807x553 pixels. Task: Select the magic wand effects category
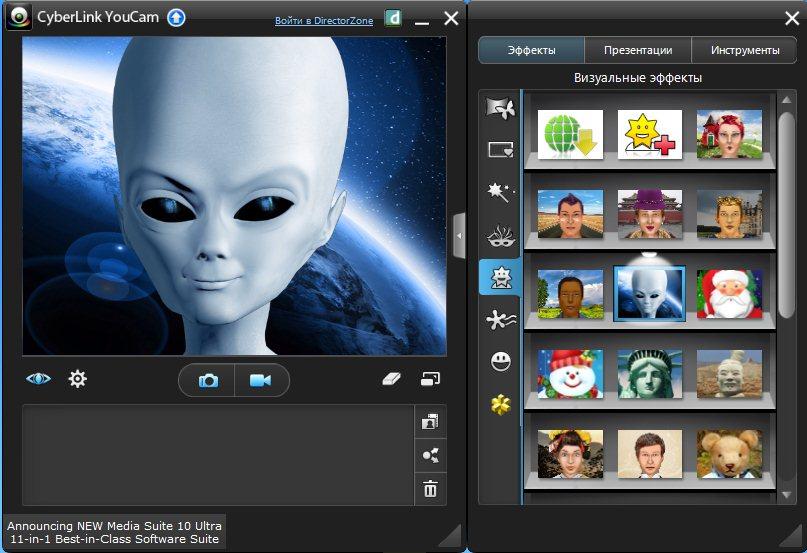pyautogui.click(x=498, y=192)
